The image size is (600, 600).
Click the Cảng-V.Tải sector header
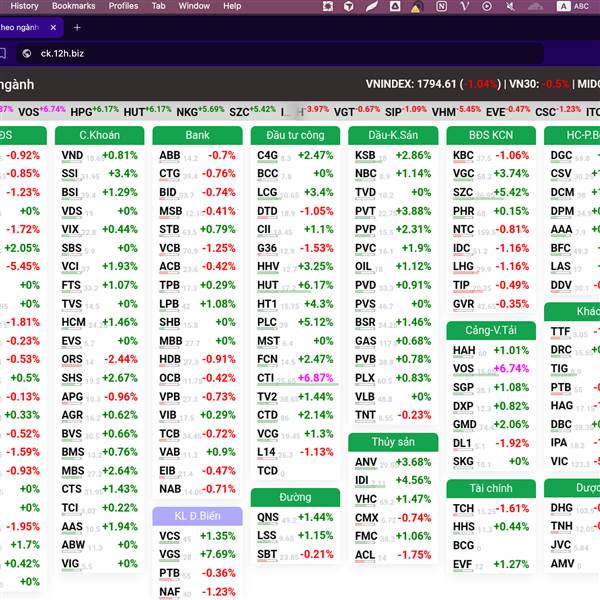[491, 330]
